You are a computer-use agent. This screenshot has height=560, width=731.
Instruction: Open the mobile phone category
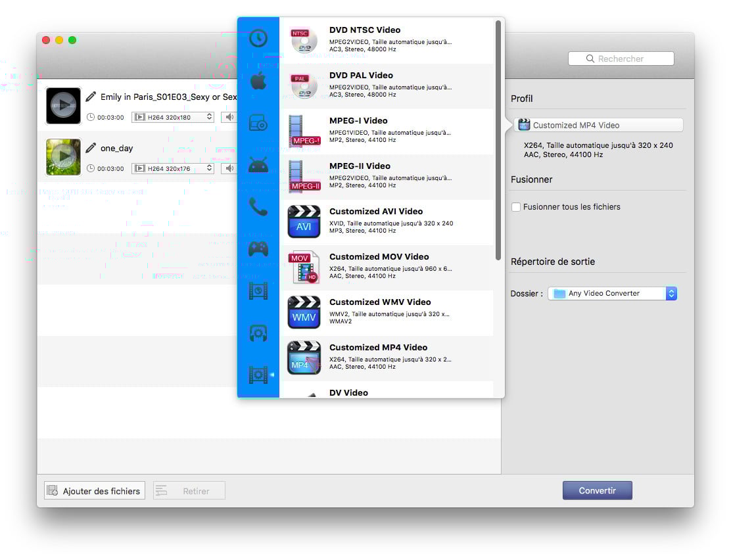coord(258,206)
